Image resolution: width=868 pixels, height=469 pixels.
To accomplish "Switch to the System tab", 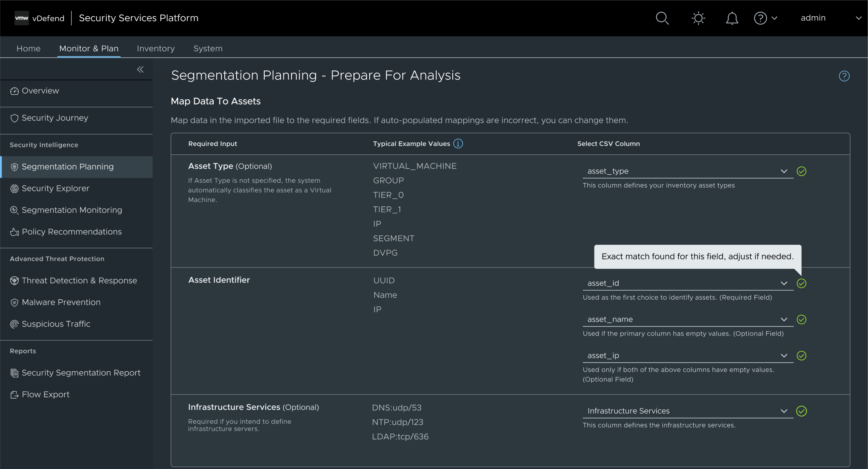I will 208,48.
